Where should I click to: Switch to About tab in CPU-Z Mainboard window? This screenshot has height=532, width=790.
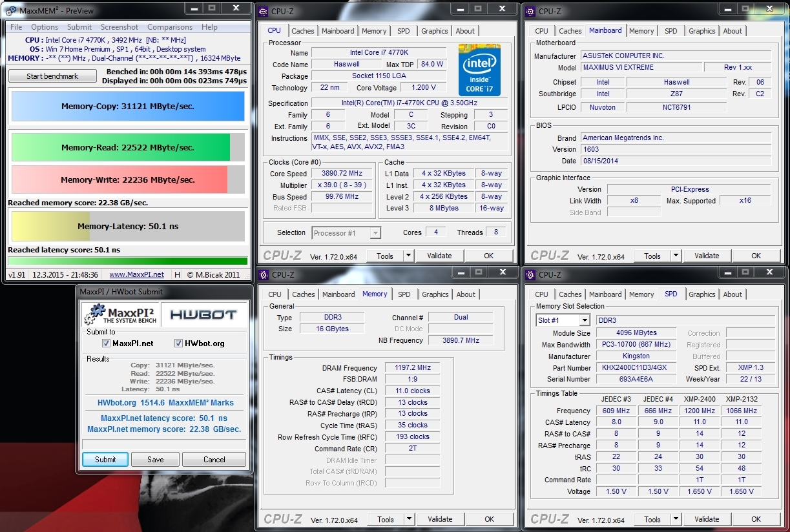coord(733,31)
